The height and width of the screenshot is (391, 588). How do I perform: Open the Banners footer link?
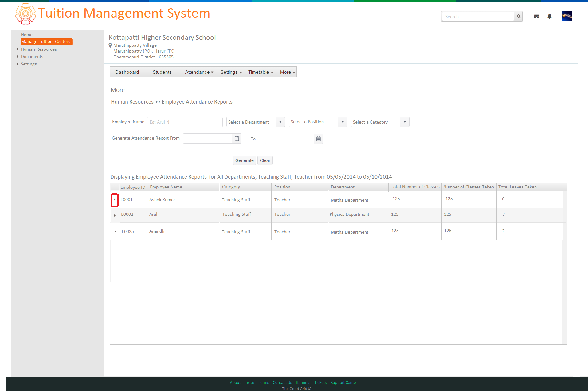303,382
